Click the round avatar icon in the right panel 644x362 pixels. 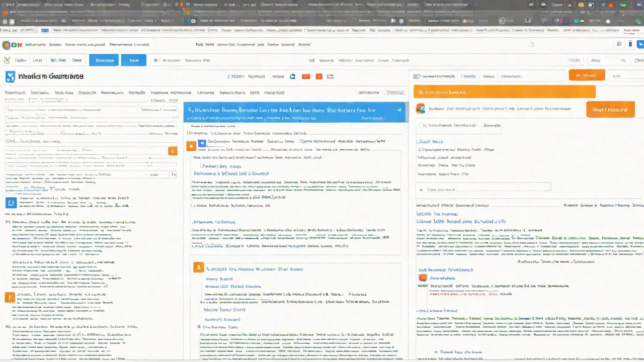pyautogui.click(x=421, y=109)
